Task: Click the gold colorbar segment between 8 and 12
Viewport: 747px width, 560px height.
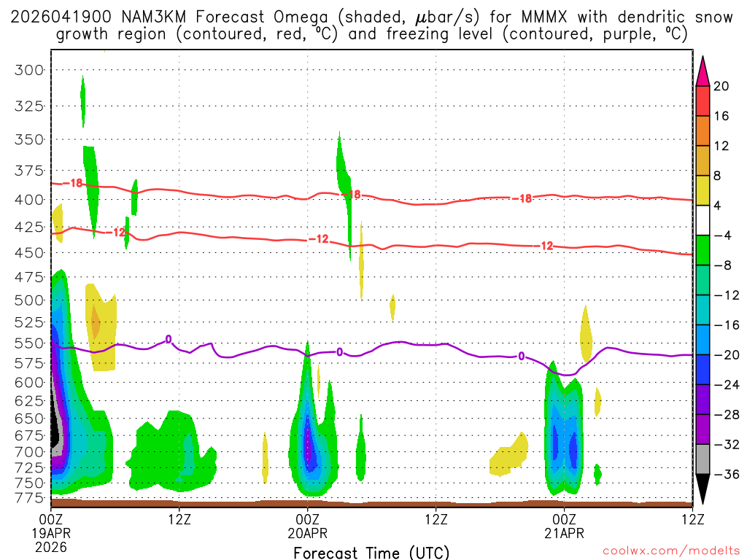Action: 703,160
